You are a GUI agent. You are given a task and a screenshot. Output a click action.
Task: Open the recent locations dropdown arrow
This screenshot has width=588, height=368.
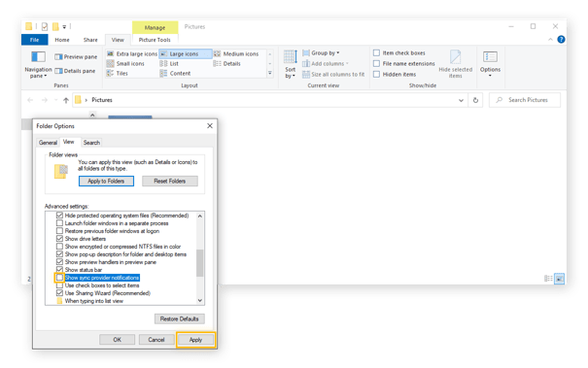[55, 100]
